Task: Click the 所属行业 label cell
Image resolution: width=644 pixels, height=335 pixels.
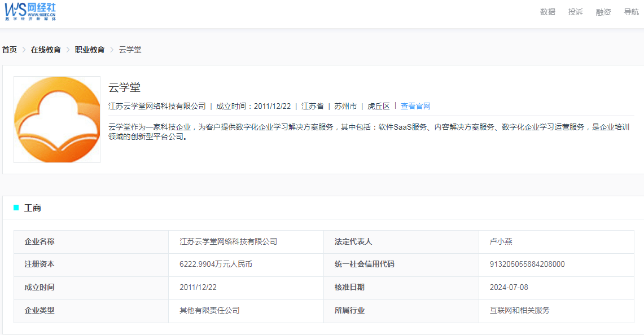Action: (401, 311)
